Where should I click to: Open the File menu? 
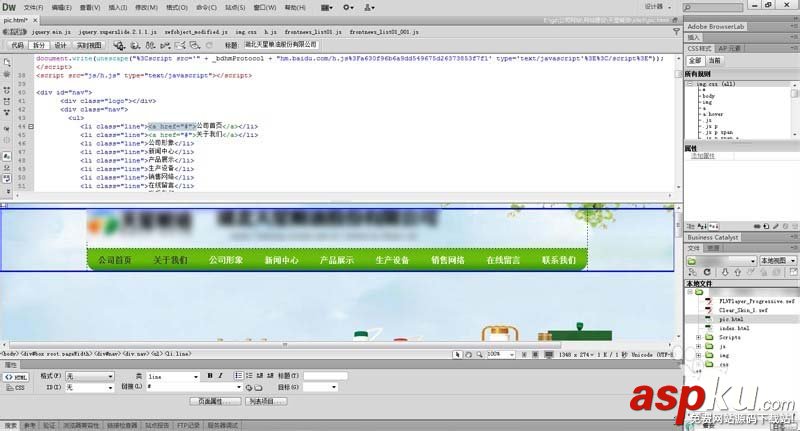pos(33,8)
